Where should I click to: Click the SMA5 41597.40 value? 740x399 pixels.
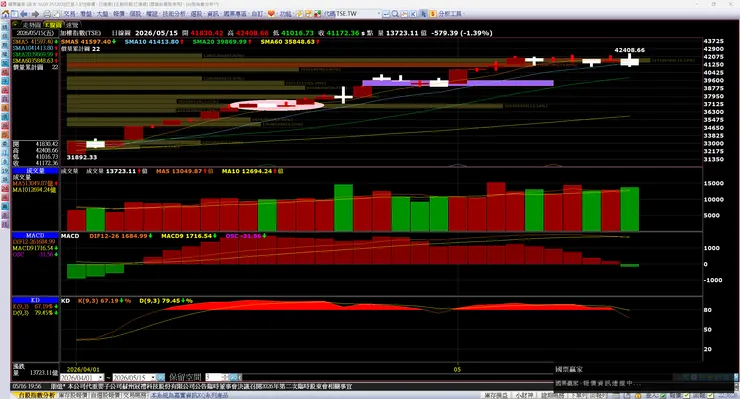(86, 42)
